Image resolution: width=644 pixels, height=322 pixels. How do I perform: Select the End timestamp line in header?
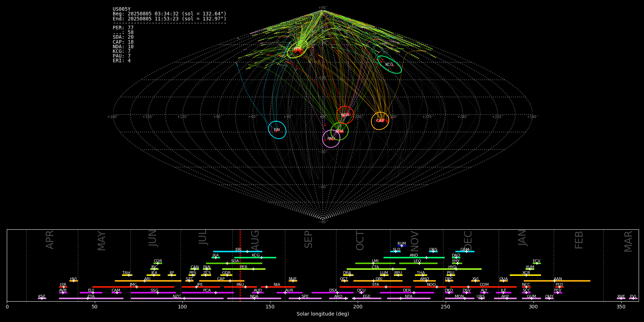point(170,19)
